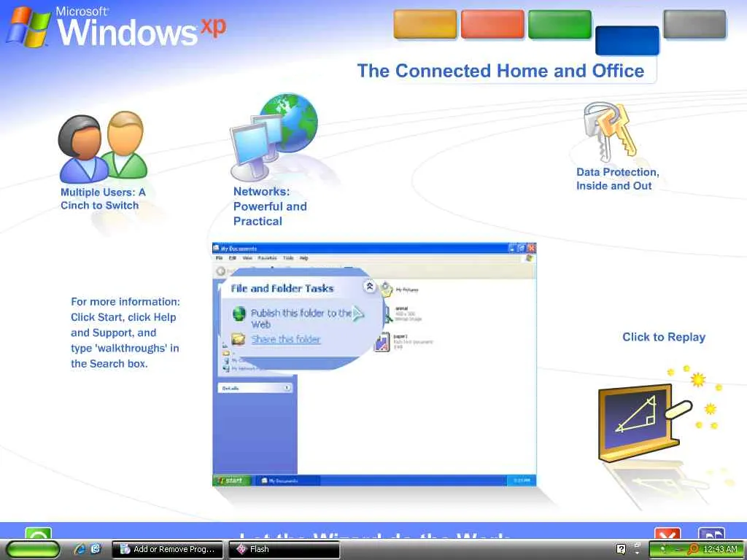Click the My Documents demo screenshot
Viewport: 747px width, 560px height.
click(374, 365)
